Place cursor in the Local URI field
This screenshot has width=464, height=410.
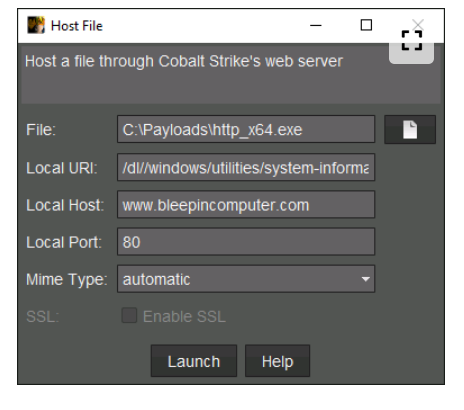tap(246, 167)
